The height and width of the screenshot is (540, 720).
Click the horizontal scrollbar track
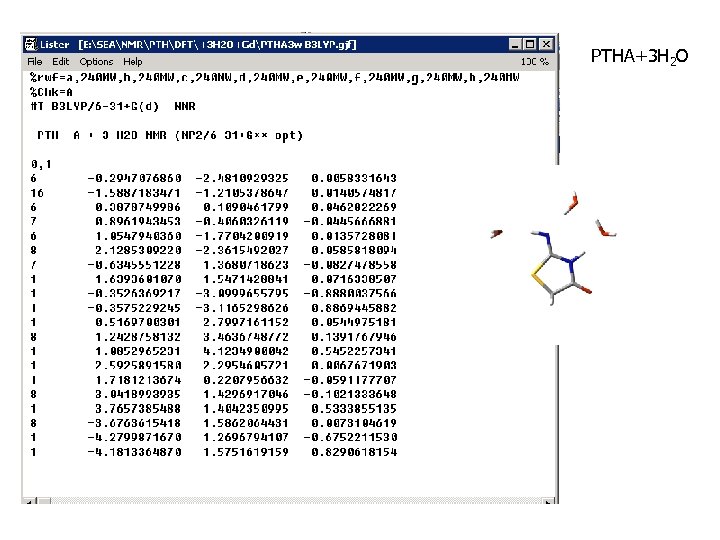pyautogui.click(x=294, y=501)
